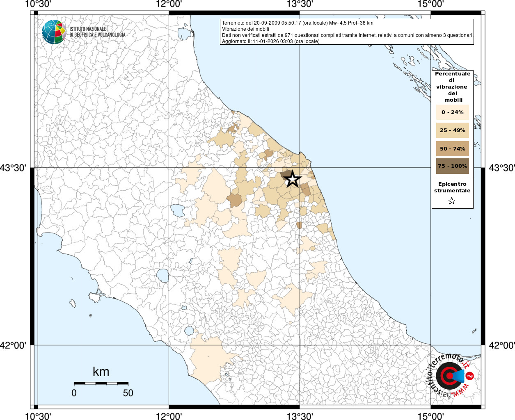Click the 0 - 24% legend swatch

(452, 112)
